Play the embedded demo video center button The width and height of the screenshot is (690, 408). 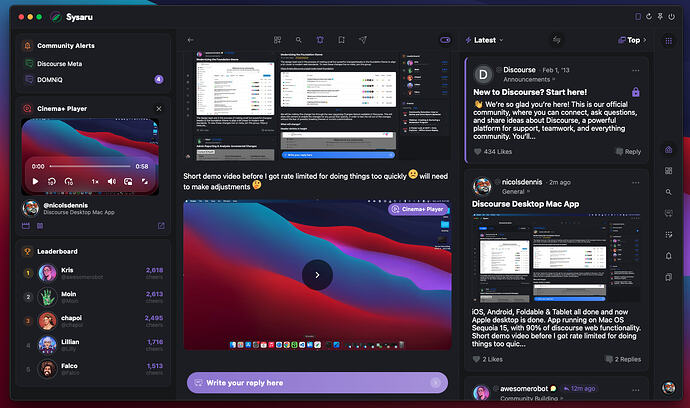[x=317, y=275]
